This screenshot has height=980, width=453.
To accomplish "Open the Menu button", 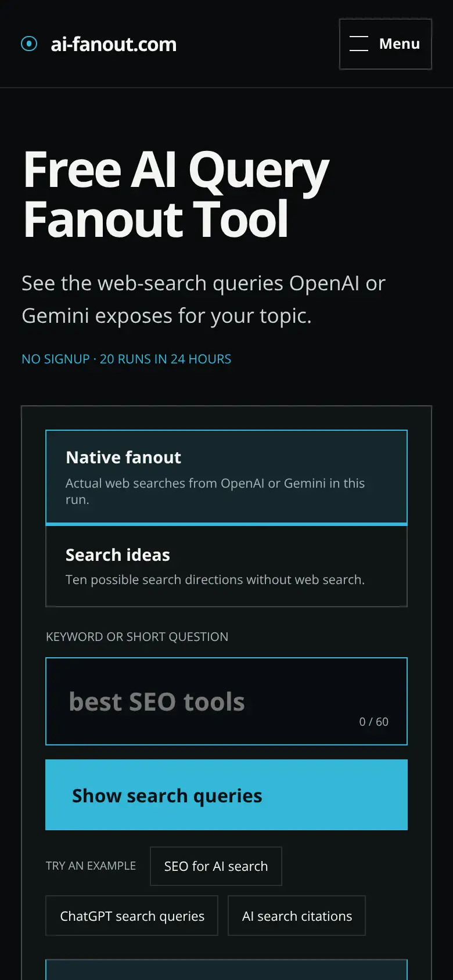I will click(386, 44).
